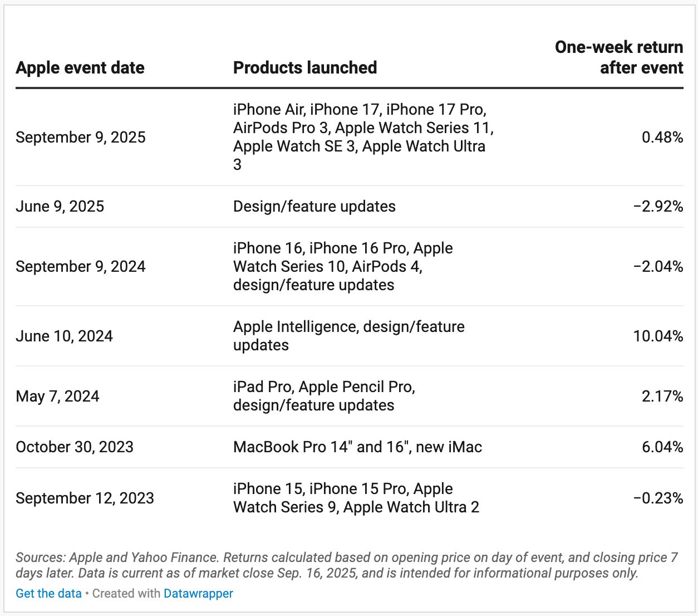Click the 10.04% return value
This screenshot has height=616, width=698.
pos(658,336)
